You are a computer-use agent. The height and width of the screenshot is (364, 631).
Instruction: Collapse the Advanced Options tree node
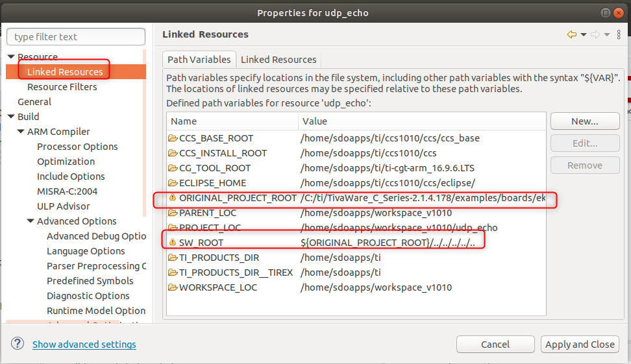[x=31, y=221]
